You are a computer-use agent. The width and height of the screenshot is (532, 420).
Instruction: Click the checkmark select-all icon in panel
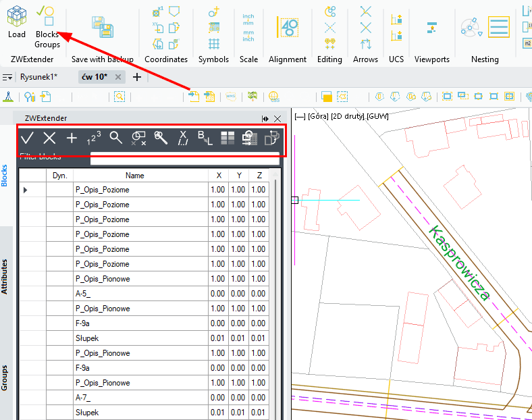[x=27, y=138]
